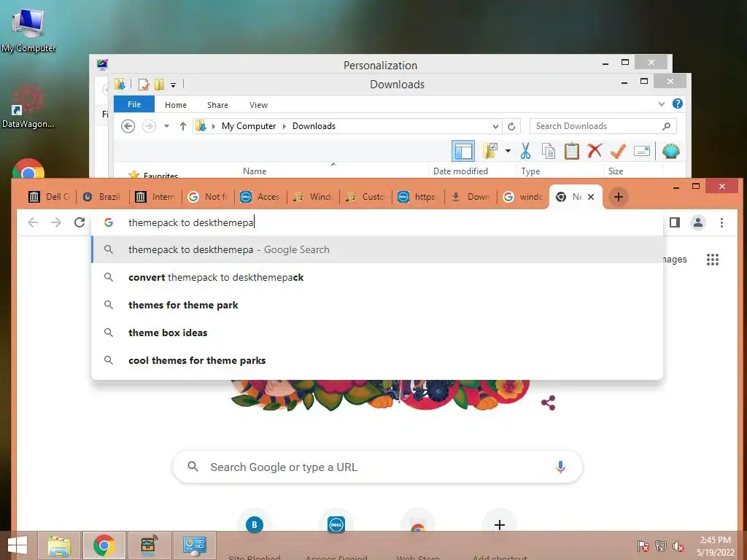Viewport: 747px width, 560px height.
Task: Click the clipboard Paste icon in Downloads toolbar
Action: [572, 152]
